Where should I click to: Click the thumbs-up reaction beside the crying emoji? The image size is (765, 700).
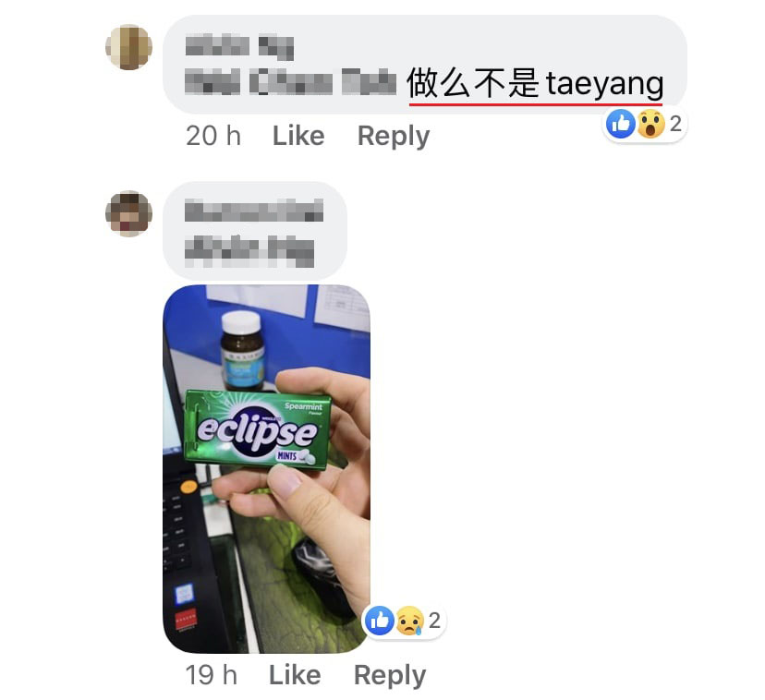(x=380, y=621)
